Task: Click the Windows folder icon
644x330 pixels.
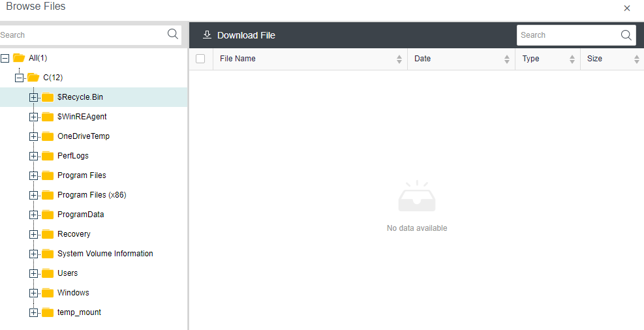Action: click(x=48, y=293)
